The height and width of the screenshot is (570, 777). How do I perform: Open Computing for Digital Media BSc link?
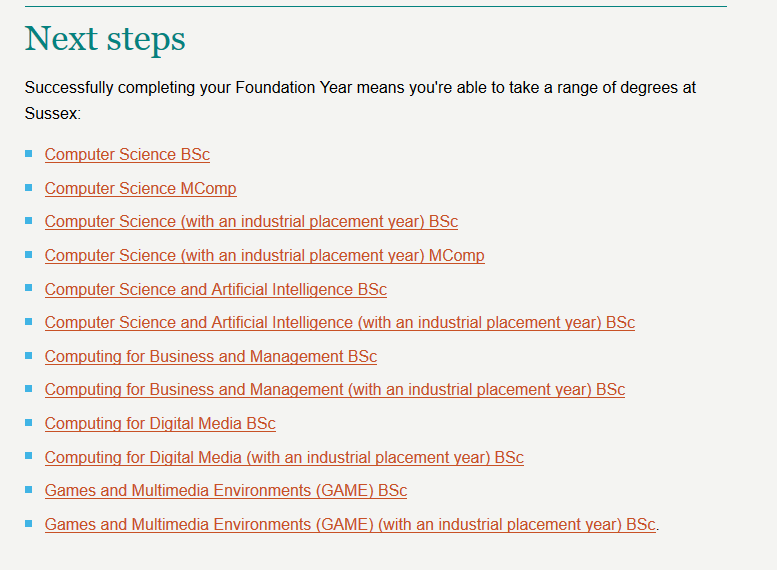pos(160,424)
